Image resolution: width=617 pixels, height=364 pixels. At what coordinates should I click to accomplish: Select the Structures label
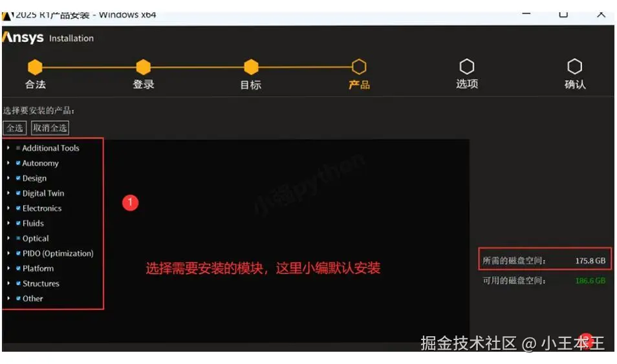(x=41, y=283)
